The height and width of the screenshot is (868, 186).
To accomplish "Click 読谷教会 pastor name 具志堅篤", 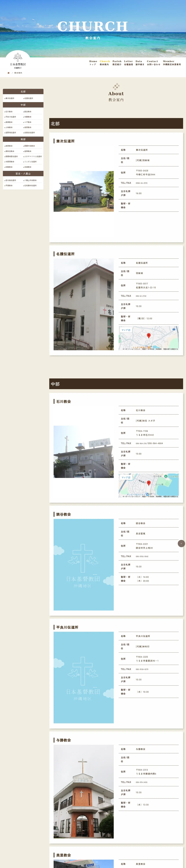I will (140, 534).
